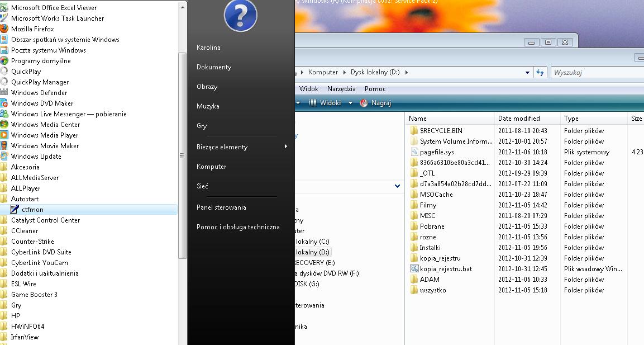The image size is (644, 345).
Task: Sort files by Type column header
Action: pos(594,119)
